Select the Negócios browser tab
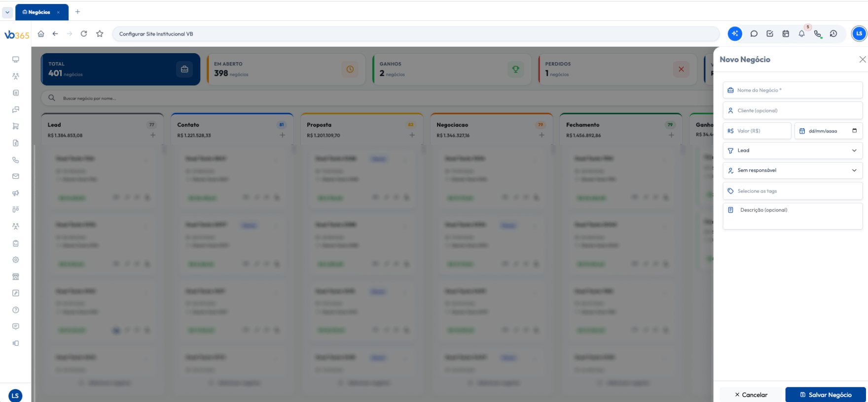 coord(42,12)
